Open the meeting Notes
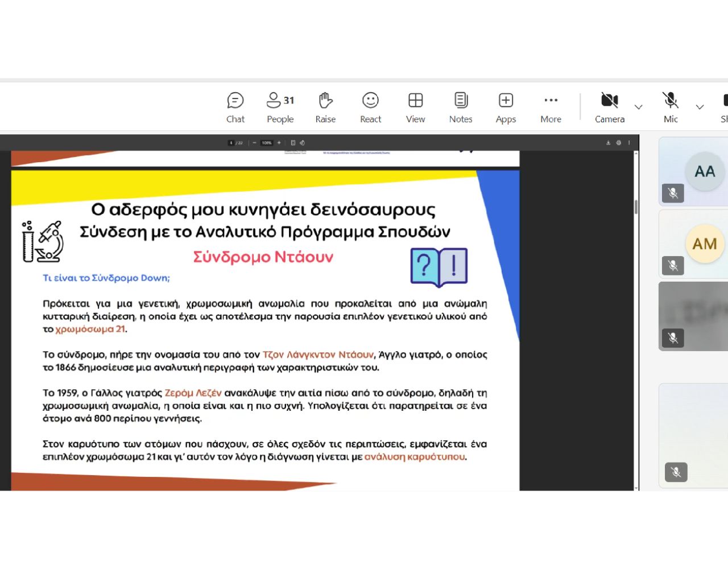The height and width of the screenshot is (569, 728). (461, 107)
